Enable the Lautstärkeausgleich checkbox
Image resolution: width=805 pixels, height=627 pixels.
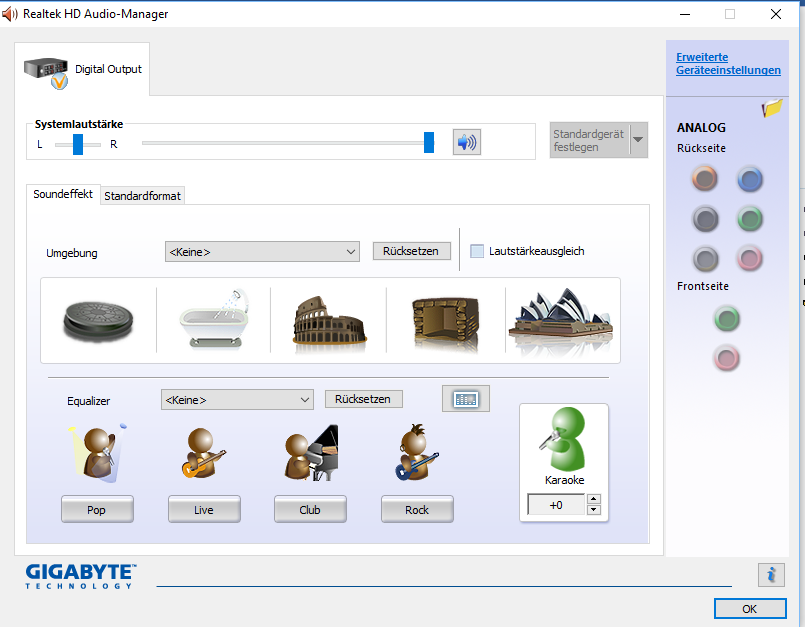(477, 251)
